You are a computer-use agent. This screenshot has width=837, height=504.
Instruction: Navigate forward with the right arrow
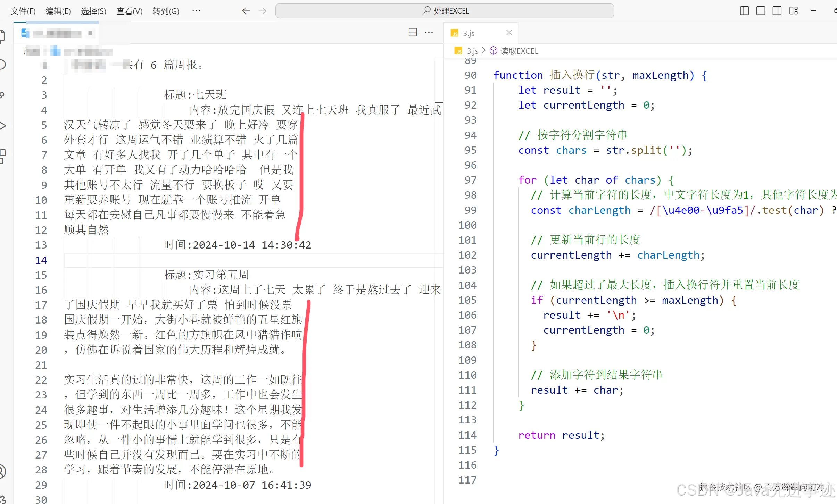tap(262, 11)
